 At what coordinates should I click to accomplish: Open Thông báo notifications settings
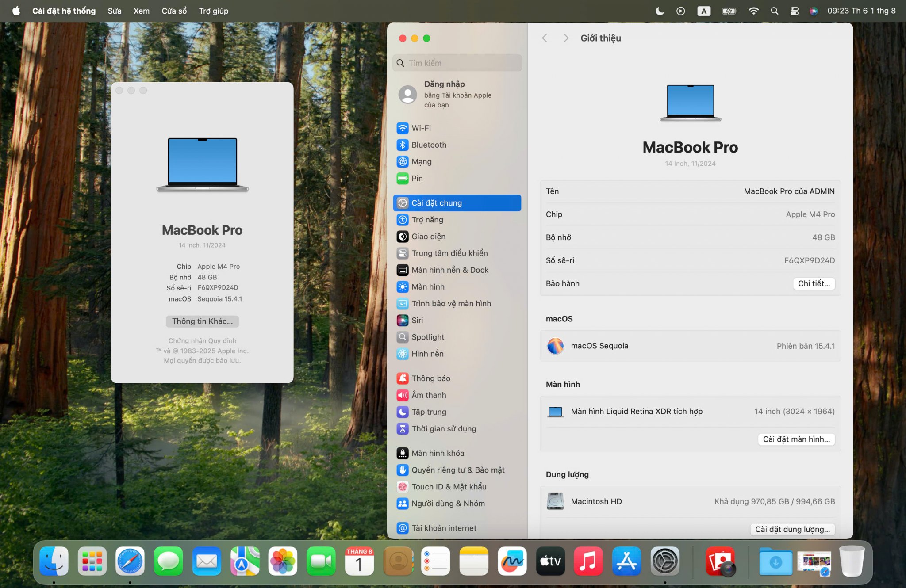click(x=457, y=378)
